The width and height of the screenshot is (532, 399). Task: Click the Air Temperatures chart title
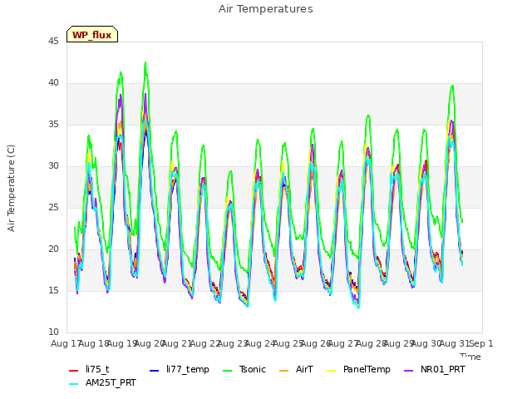[266, 9]
